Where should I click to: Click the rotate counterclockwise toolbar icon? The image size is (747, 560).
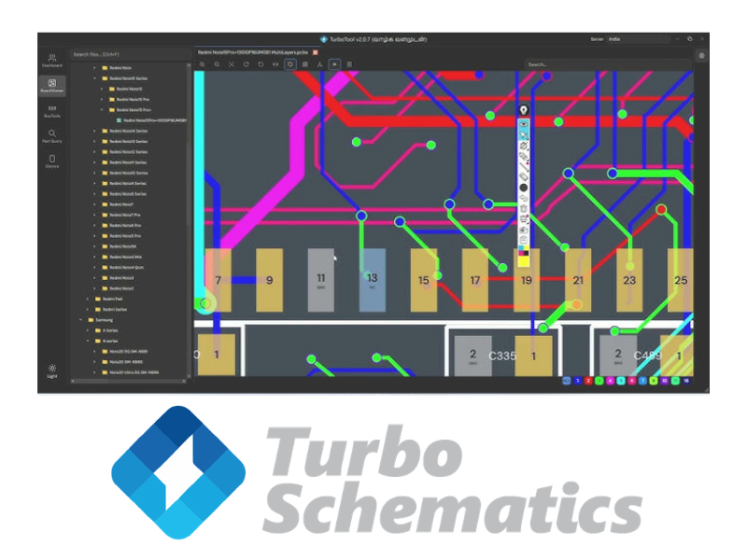tap(261, 64)
